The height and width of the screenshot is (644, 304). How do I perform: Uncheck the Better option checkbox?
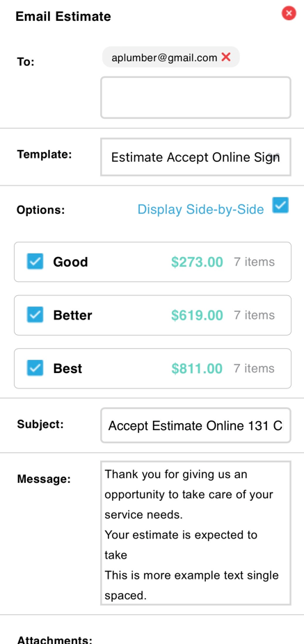pos(35,315)
